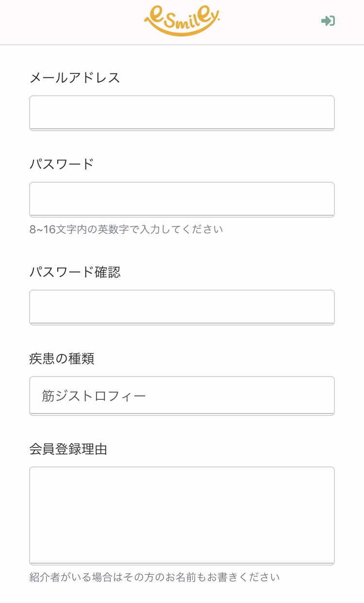Click the パスワード label
The image size is (364, 603).
point(62,164)
